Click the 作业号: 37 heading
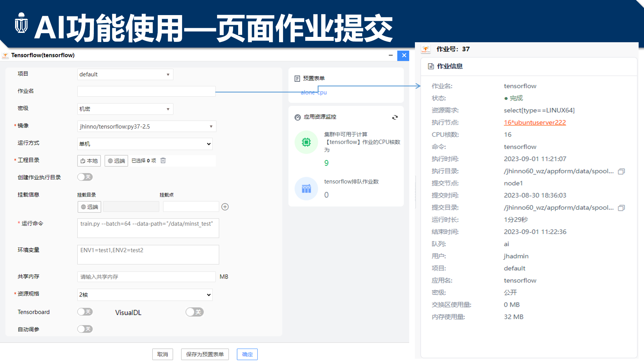644x362 pixels. click(x=453, y=49)
